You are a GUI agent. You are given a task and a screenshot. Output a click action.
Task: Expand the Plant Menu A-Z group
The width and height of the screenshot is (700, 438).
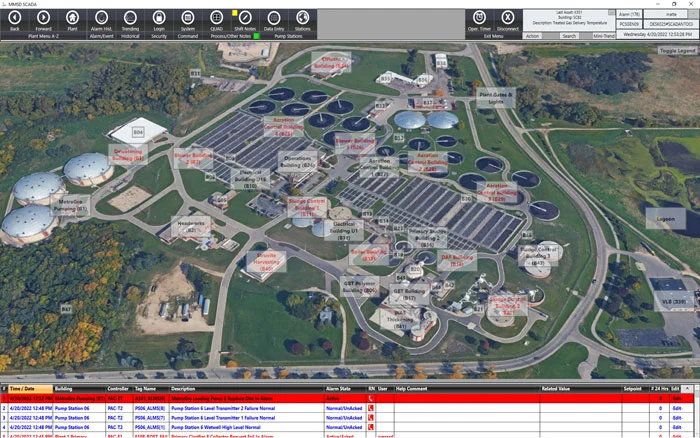click(x=46, y=35)
